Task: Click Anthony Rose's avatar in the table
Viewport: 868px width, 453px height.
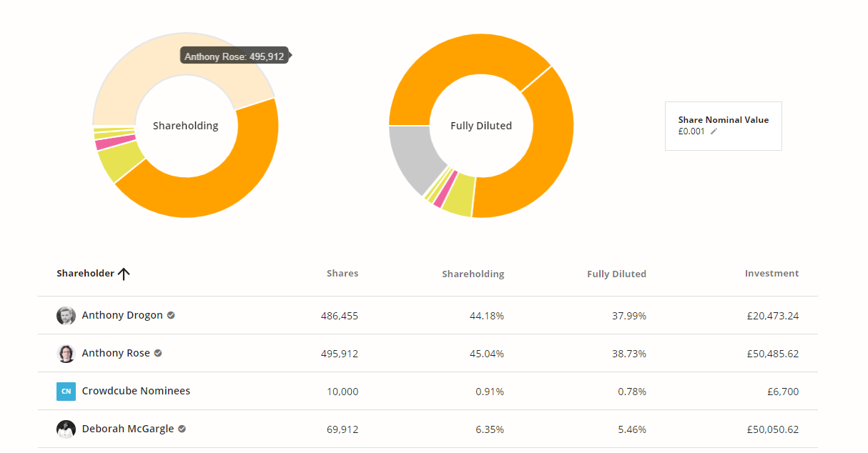Action: (66, 354)
